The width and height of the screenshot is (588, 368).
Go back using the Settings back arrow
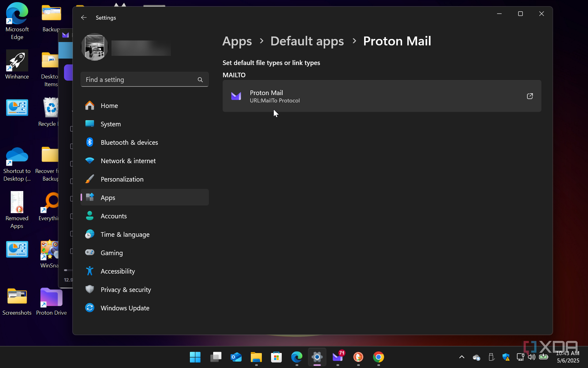click(84, 17)
